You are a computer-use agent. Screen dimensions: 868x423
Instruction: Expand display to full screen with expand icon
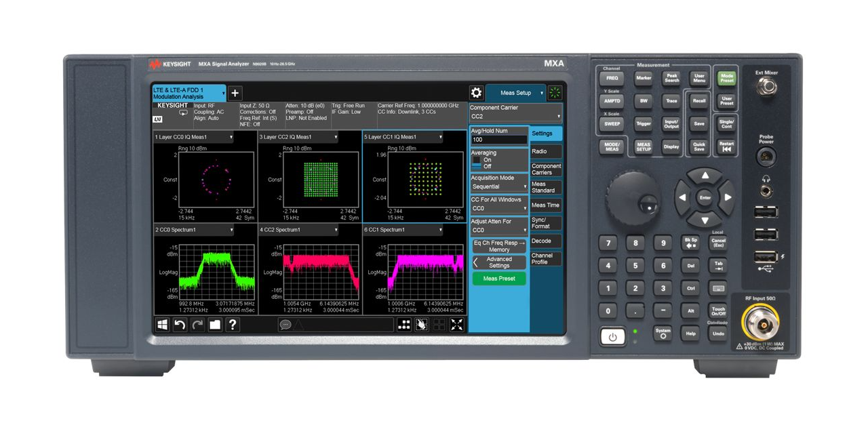[x=455, y=325]
